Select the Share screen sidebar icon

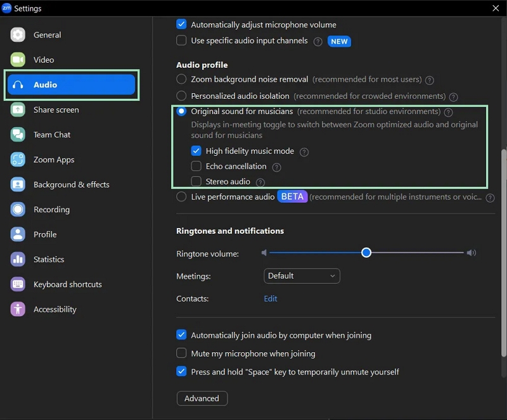point(18,110)
